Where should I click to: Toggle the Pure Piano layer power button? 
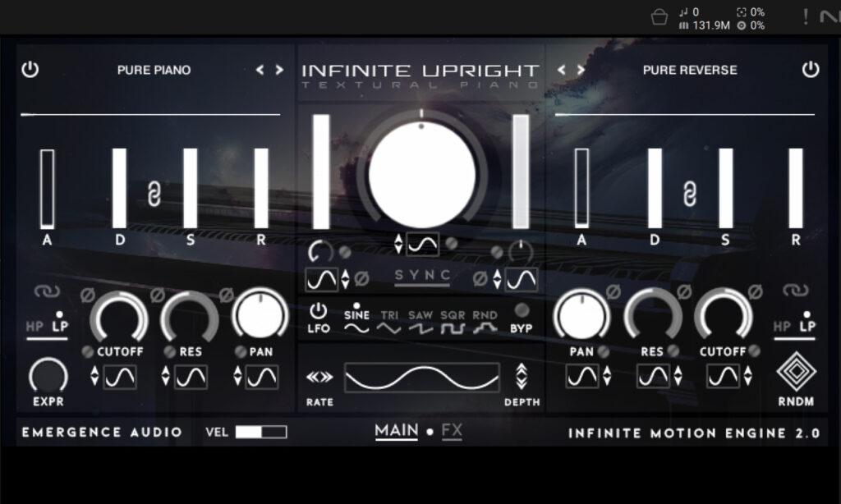(30, 70)
